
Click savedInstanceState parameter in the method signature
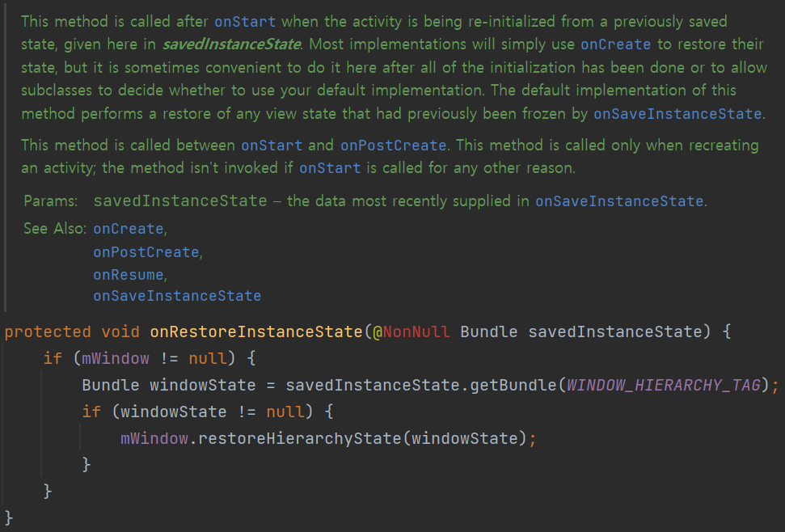[x=615, y=331]
